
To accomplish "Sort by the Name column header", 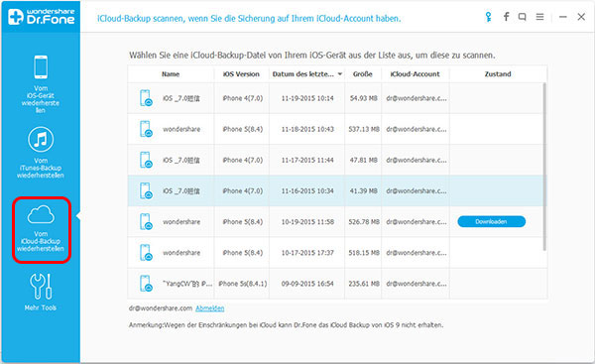I will coord(171,74).
